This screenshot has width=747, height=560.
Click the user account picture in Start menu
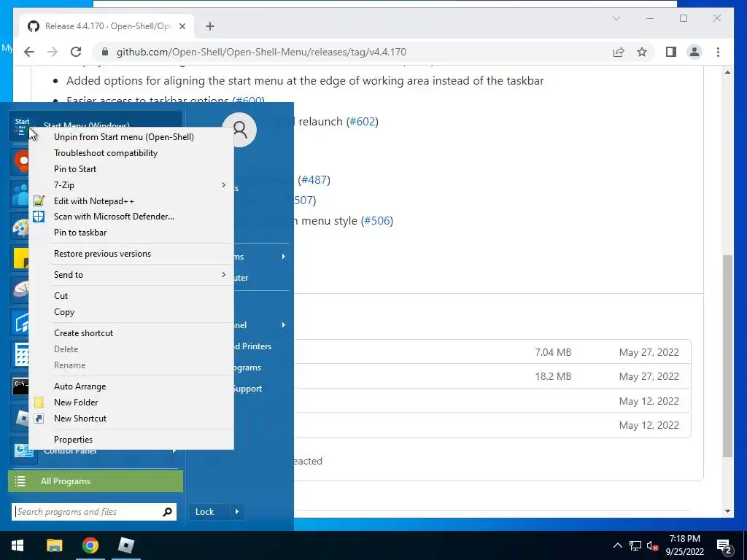pyautogui.click(x=239, y=130)
